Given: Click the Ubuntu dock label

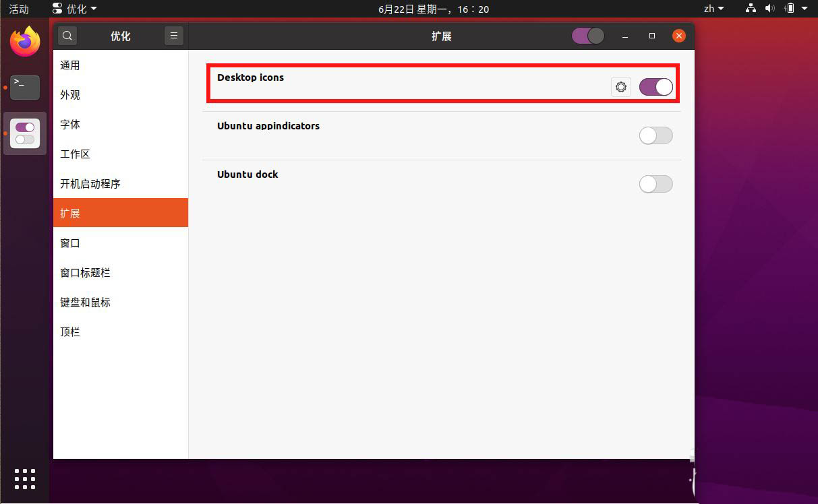Looking at the screenshot, I should coord(247,175).
